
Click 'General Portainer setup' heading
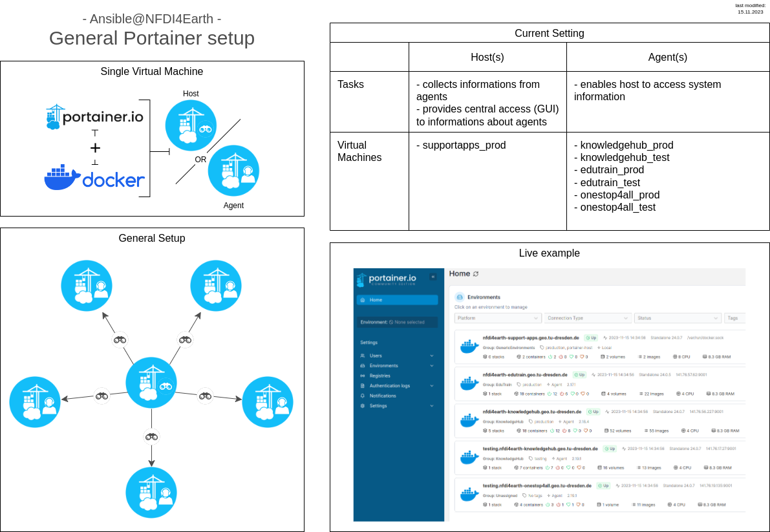[152, 38]
